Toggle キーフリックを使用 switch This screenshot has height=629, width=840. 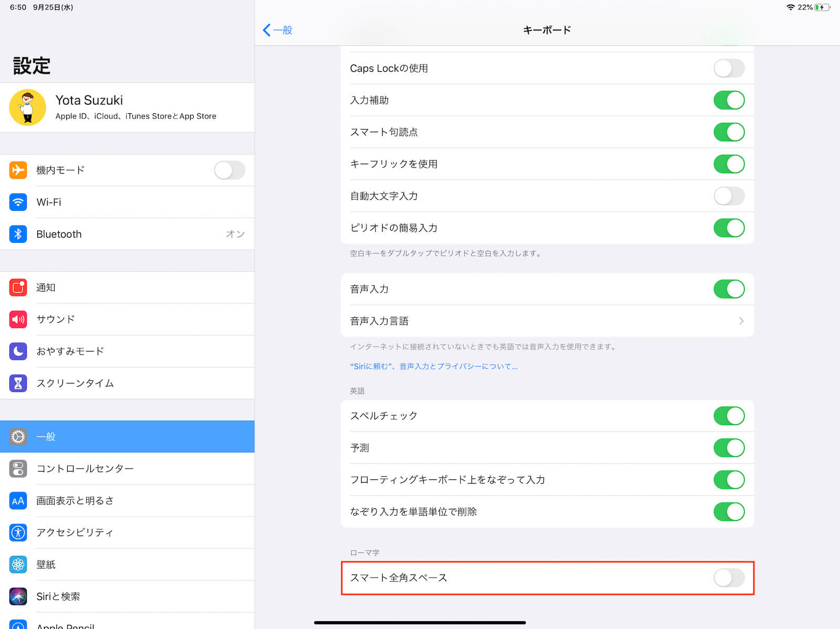click(729, 164)
